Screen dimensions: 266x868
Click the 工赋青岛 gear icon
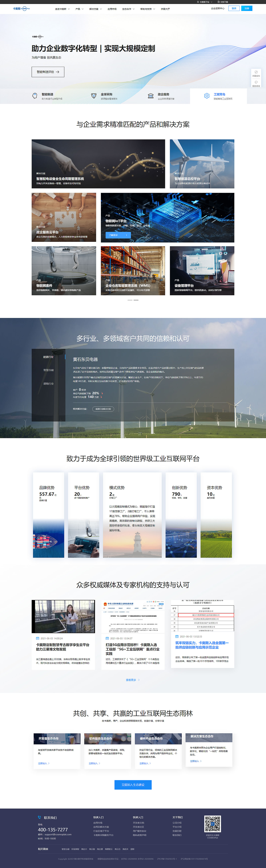tap(207, 96)
